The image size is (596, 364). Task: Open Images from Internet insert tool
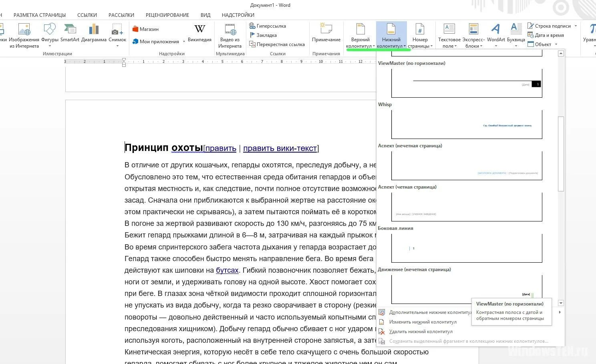point(24,36)
